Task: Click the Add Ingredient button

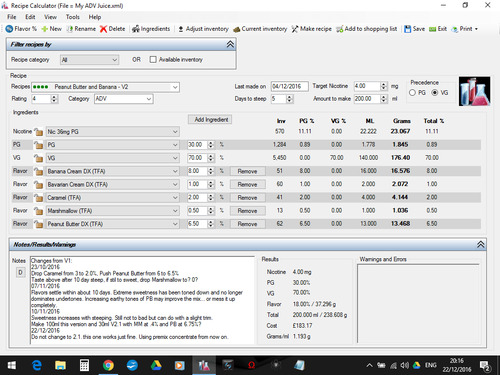Action: pos(211,120)
